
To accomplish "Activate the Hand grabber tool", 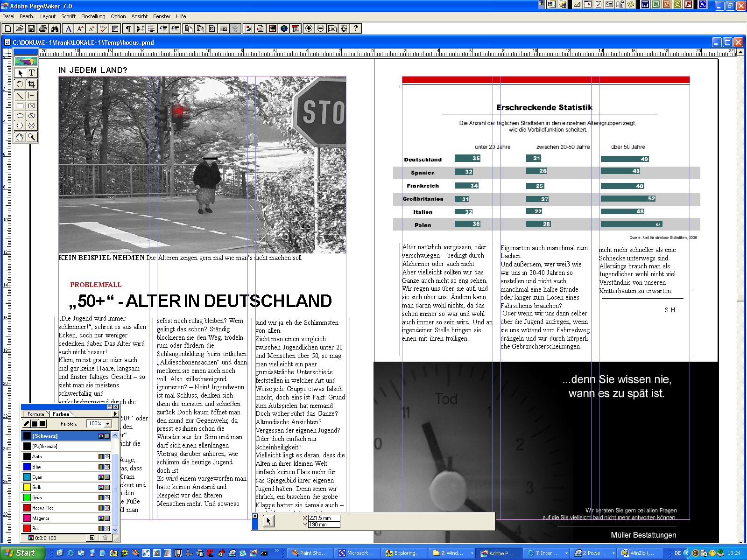I will tap(20, 137).
